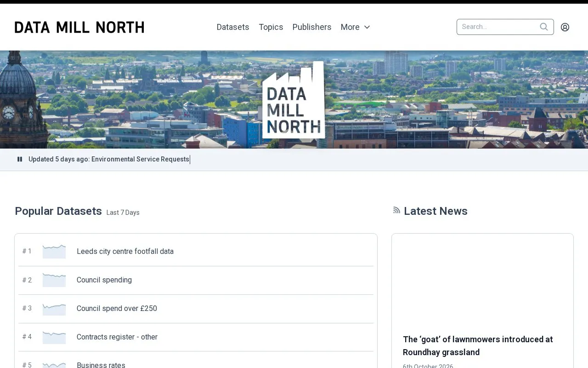Viewport: 588px width, 368px height.
Task: Click the '# 4' rank label
Action: click(27, 337)
